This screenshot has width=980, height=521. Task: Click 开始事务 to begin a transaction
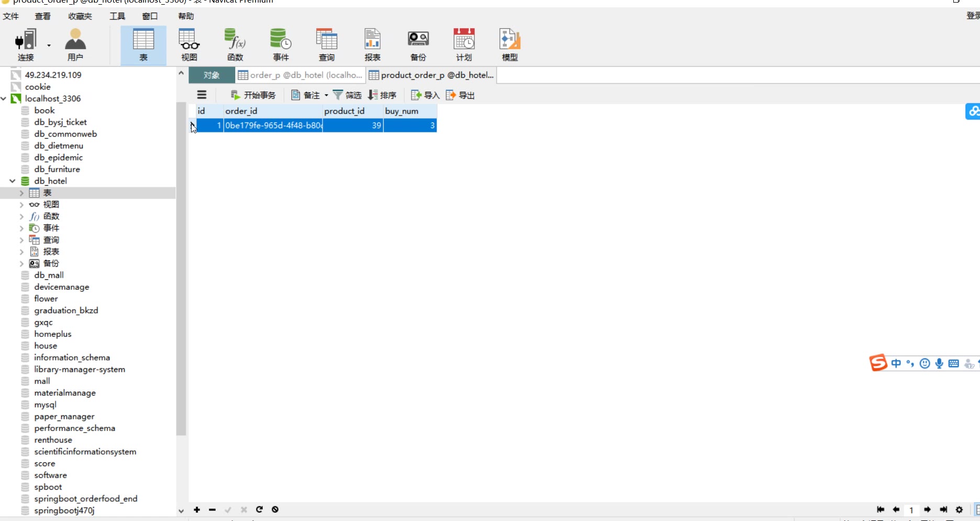click(x=253, y=95)
